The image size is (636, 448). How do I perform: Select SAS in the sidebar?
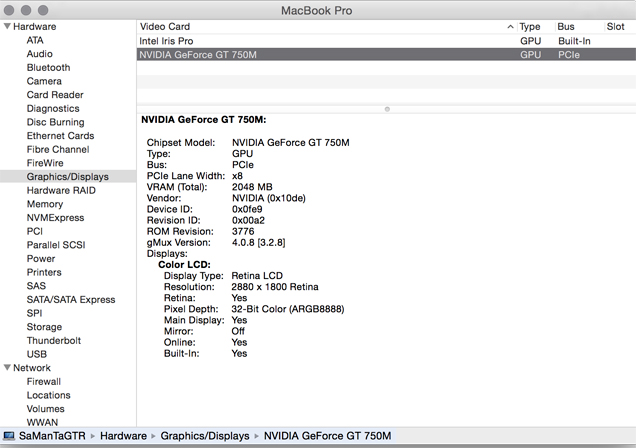coord(36,286)
